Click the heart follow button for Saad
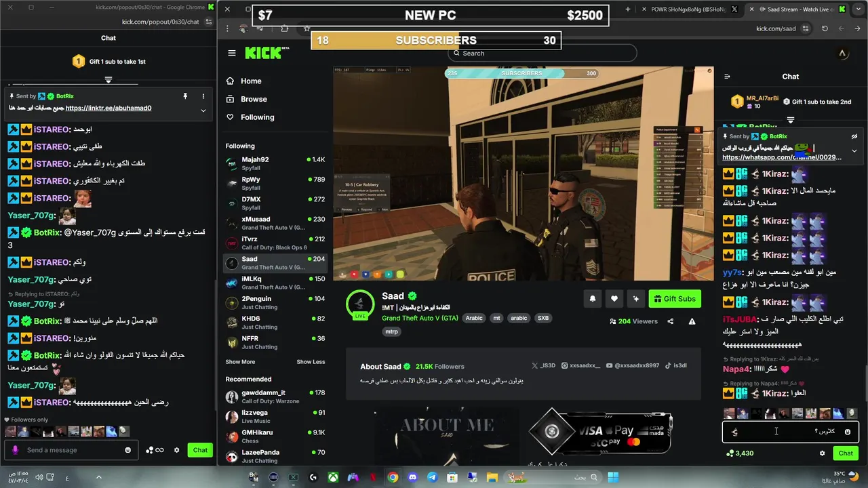The height and width of the screenshot is (488, 868). click(x=614, y=299)
